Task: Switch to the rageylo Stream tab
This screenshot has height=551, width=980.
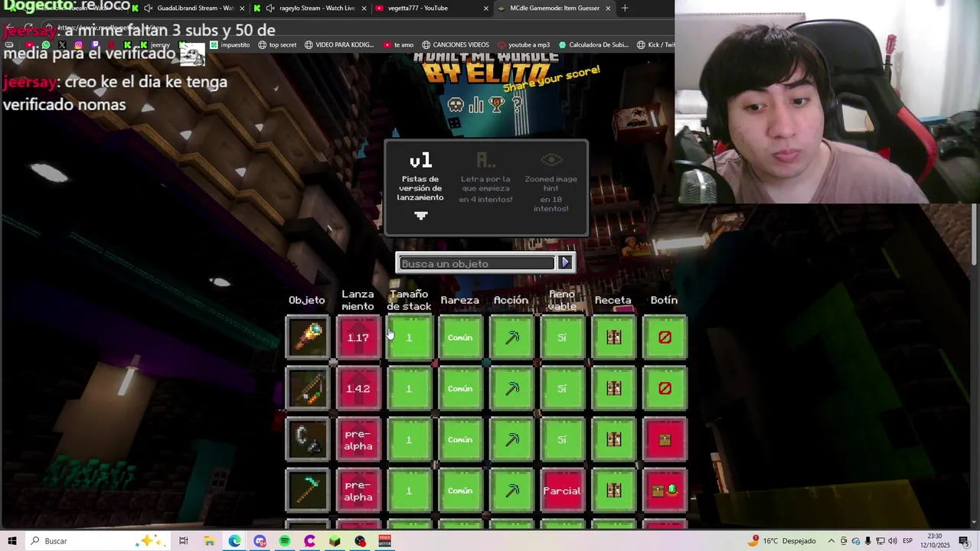Action: (x=311, y=8)
